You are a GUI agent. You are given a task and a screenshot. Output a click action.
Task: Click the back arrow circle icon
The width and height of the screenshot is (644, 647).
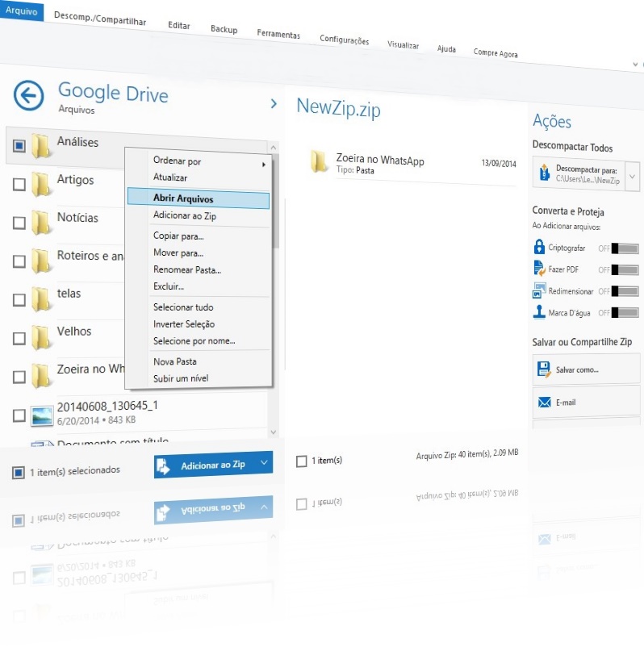click(28, 96)
